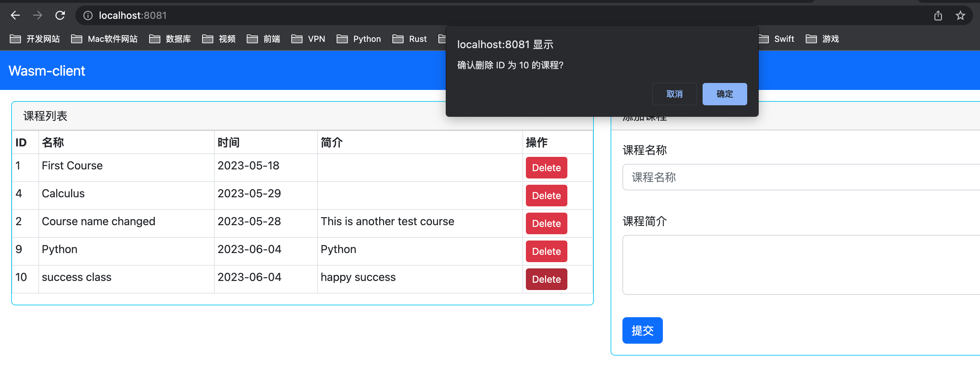The height and width of the screenshot is (389, 980).
Task: Click the 提交 submit button
Action: tap(642, 330)
